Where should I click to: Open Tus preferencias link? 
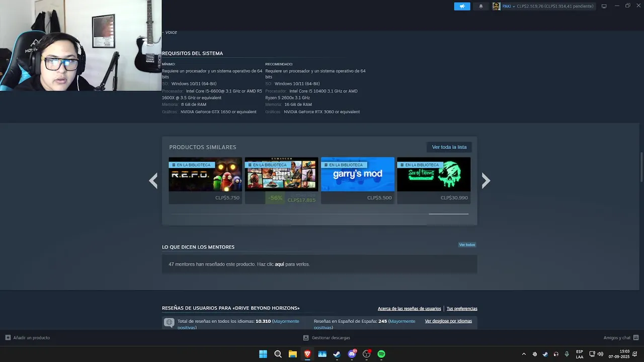tap(462, 309)
